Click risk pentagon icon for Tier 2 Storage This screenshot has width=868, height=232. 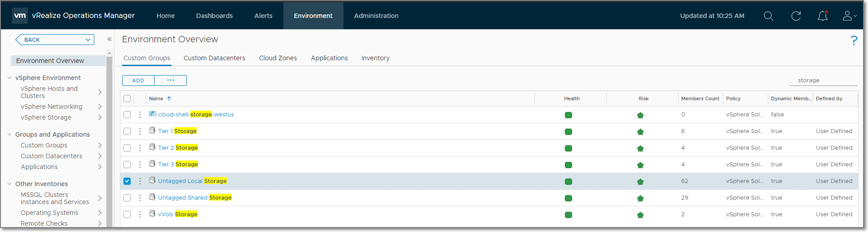(640, 148)
